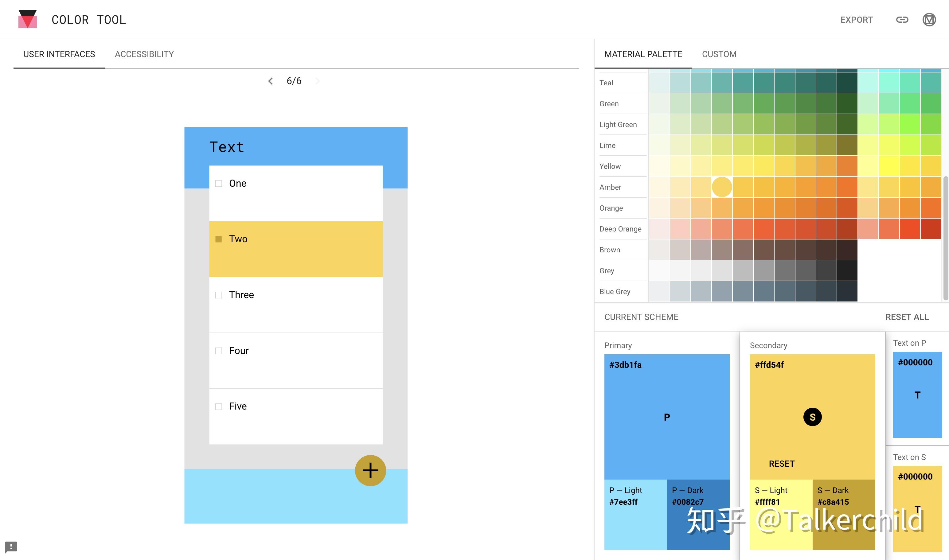Open the feedback icon at bottom left
Screen dimensions: 949x560
[11, 546]
